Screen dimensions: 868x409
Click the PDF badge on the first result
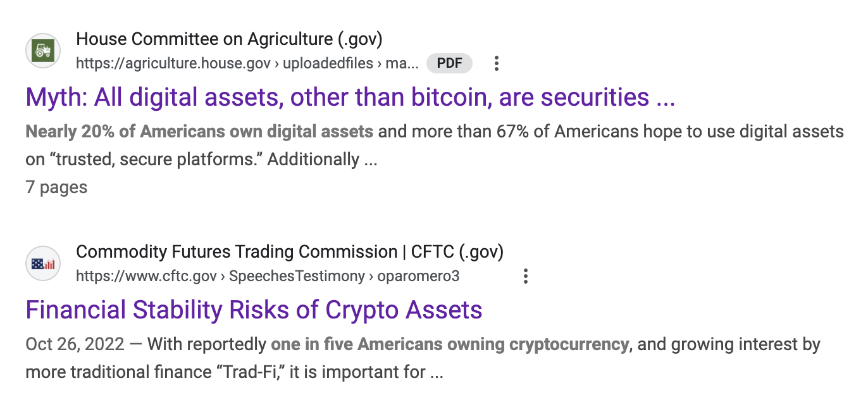pos(449,63)
